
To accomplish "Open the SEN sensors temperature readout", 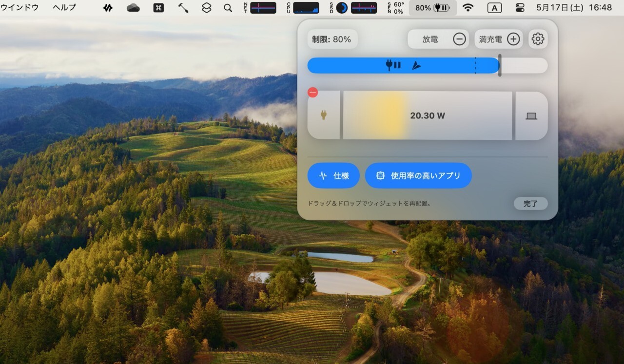I will click(x=395, y=8).
